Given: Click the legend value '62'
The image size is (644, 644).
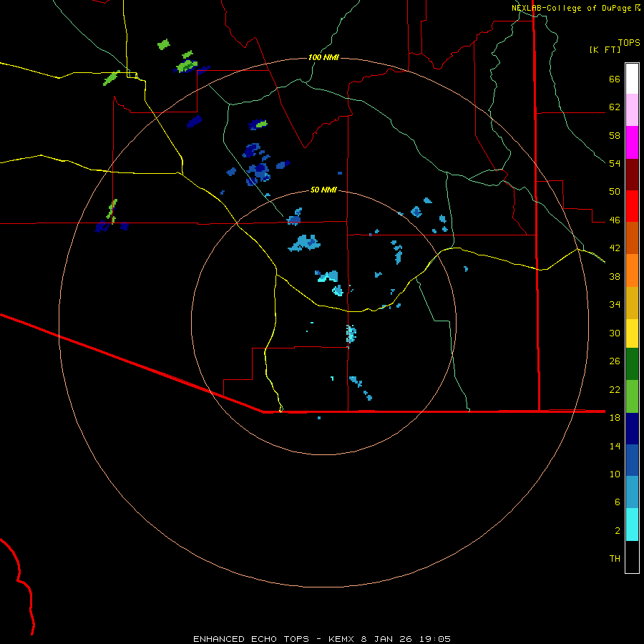Looking at the screenshot, I should (615, 107).
